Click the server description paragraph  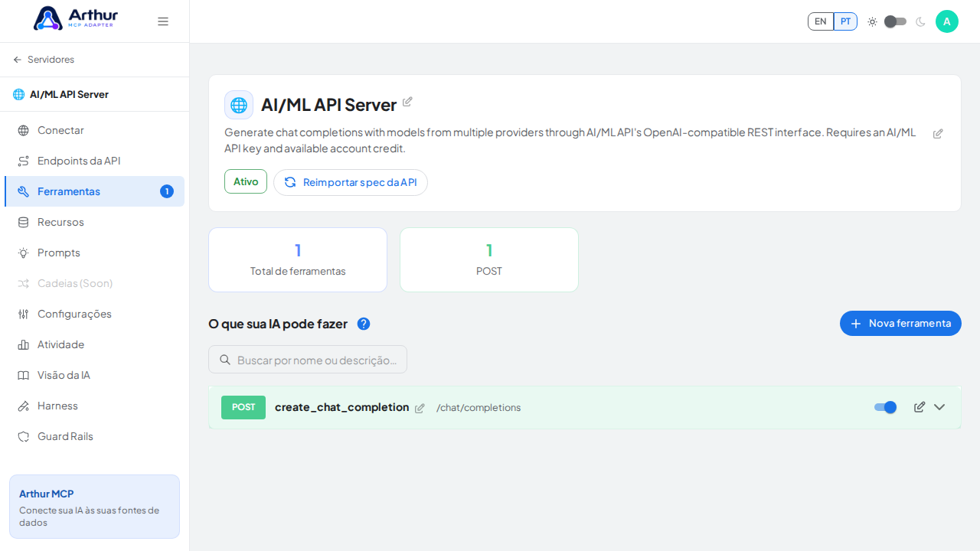click(570, 140)
